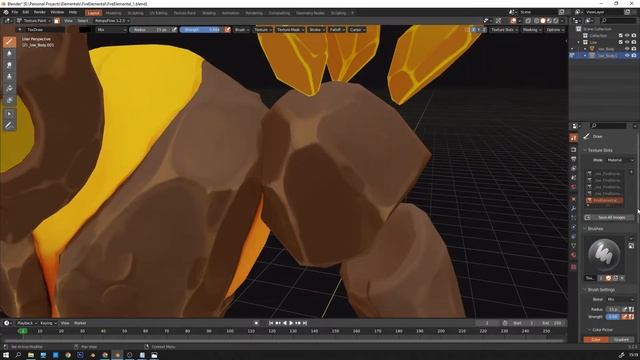Collapse the Brush Settings panel

coord(585,290)
